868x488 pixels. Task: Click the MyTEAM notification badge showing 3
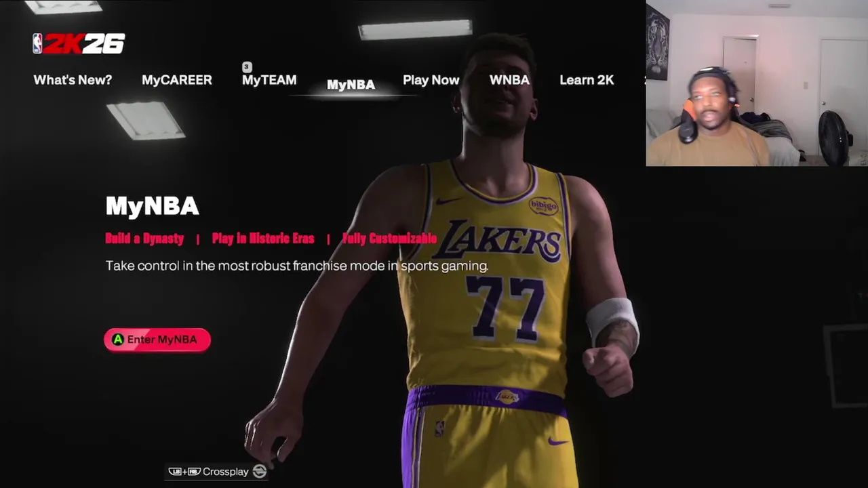click(x=247, y=66)
